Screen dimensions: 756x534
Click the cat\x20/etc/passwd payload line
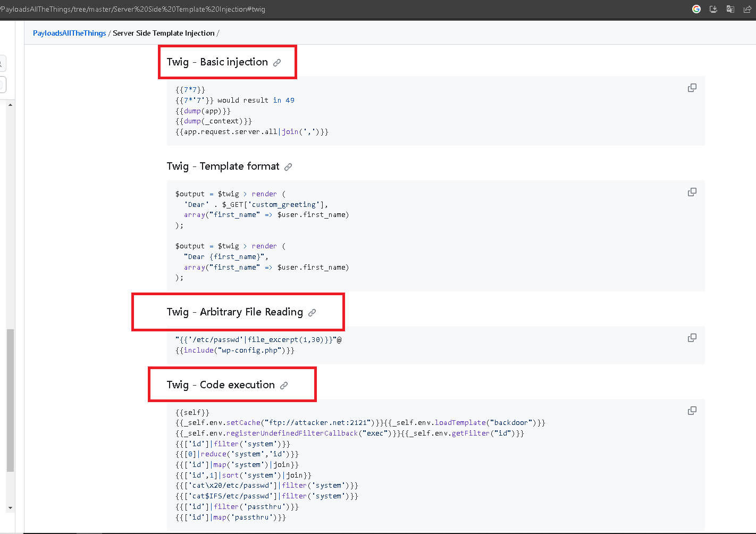click(267, 486)
